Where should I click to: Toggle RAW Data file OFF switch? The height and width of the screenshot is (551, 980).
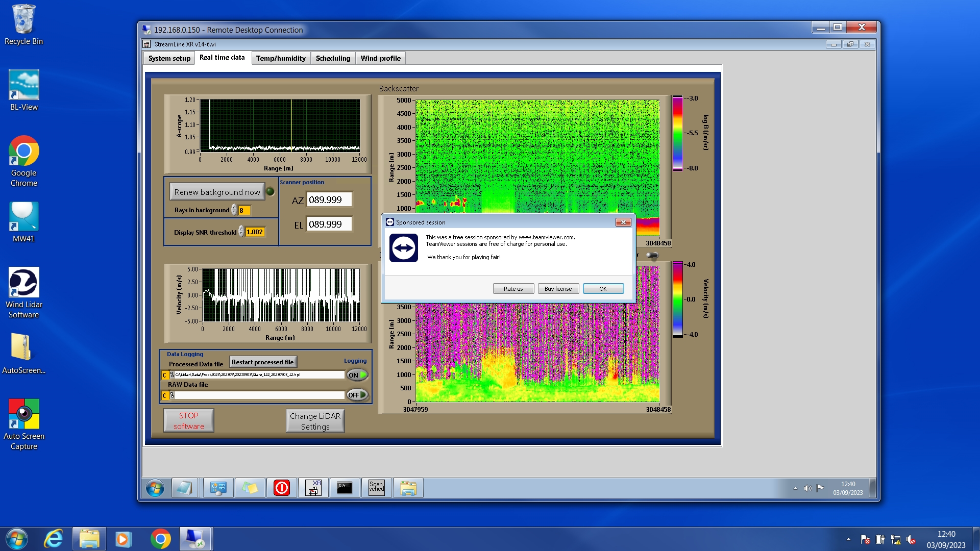tap(357, 395)
